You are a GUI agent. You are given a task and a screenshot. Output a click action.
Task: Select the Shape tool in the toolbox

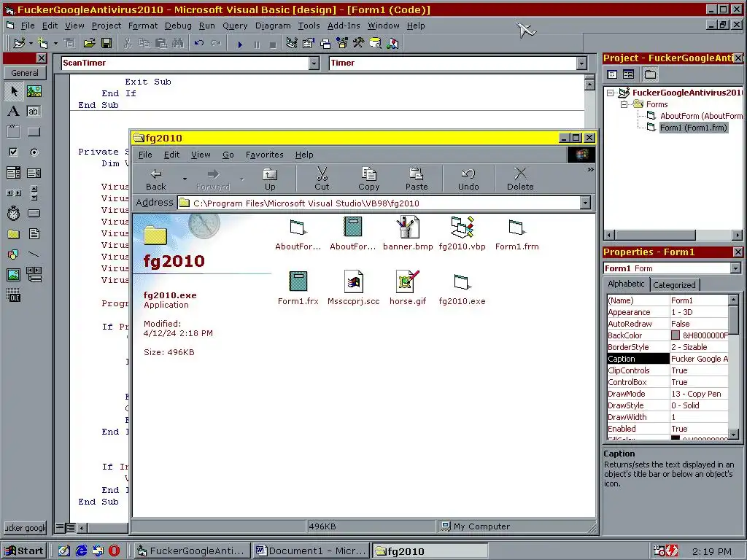coord(14,254)
